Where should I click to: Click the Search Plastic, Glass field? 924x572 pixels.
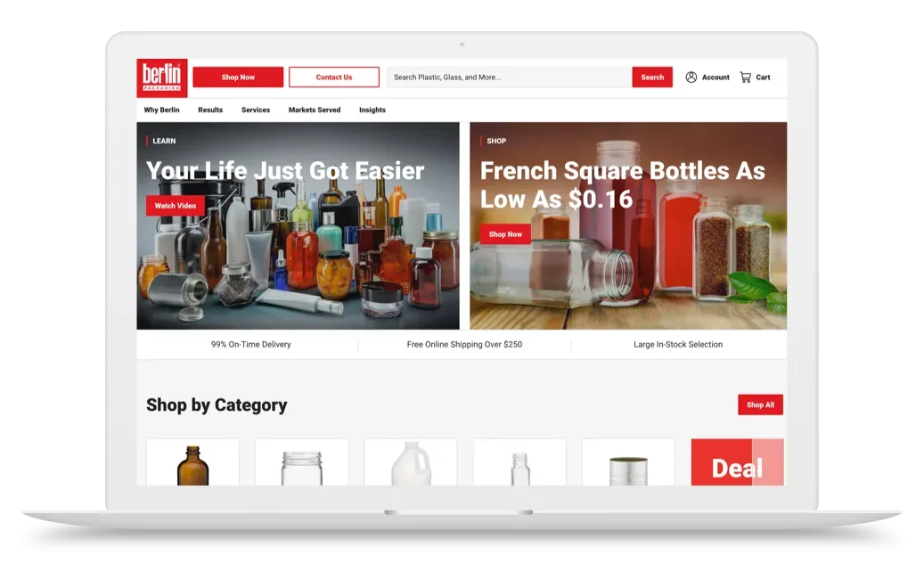click(508, 77)
